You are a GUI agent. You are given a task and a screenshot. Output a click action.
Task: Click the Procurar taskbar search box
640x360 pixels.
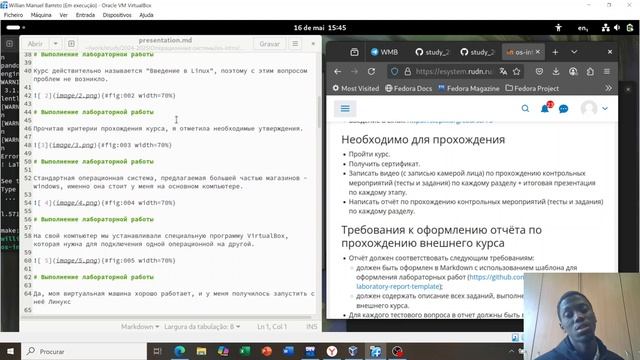click(83, 351)
